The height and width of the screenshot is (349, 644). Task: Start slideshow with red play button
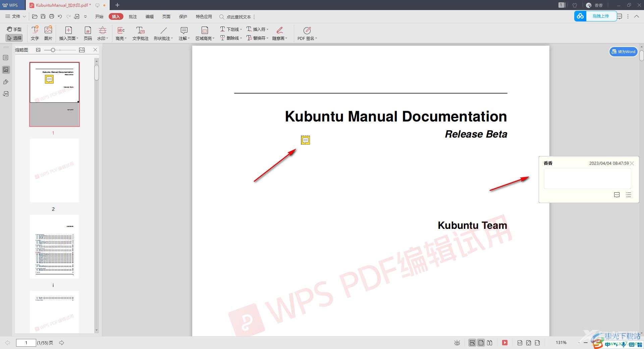tap(505, 343)
